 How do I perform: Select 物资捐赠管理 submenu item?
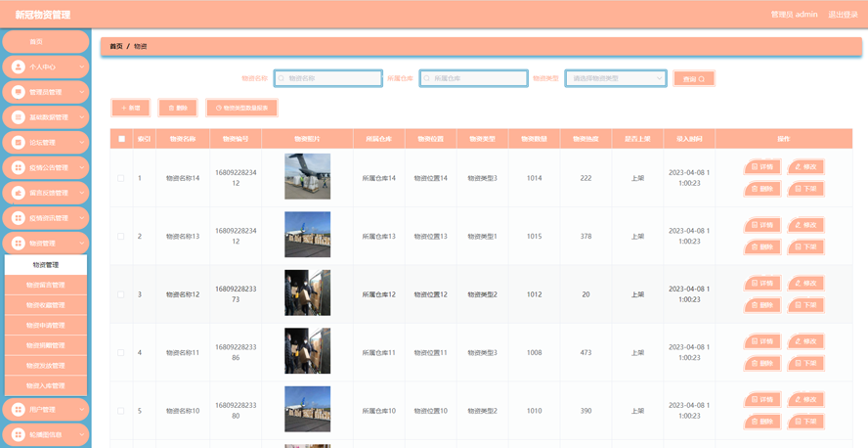(46, 345)
